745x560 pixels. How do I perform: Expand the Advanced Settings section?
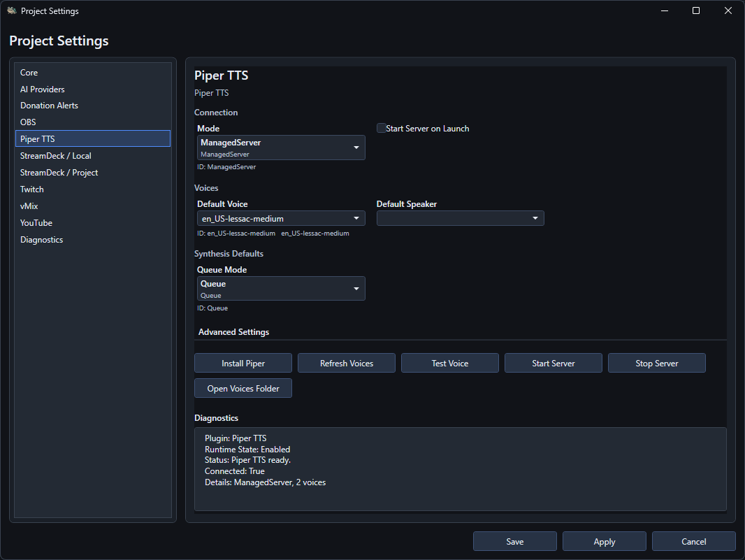pyautogui.click(x=233, y=332)
